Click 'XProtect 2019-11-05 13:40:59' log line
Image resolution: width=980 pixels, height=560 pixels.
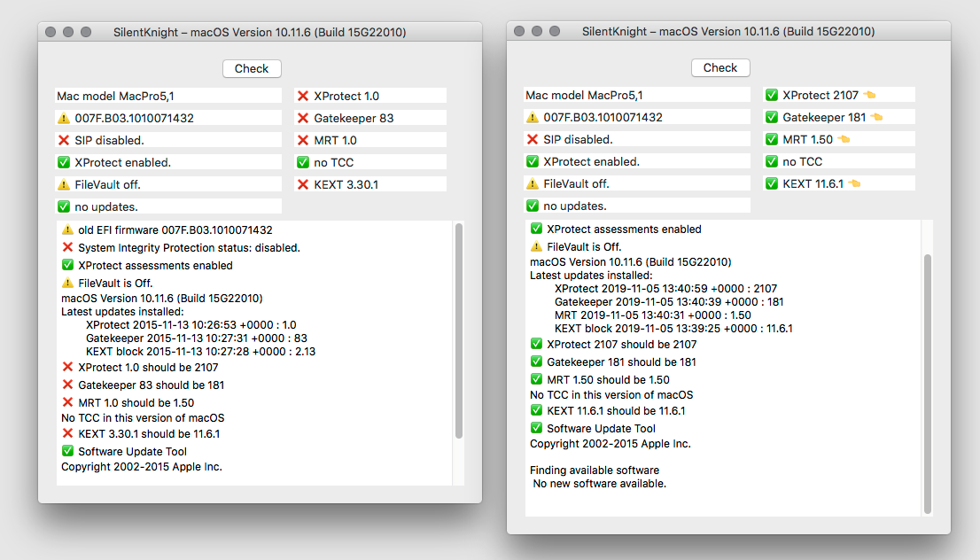tap(666, 289)
